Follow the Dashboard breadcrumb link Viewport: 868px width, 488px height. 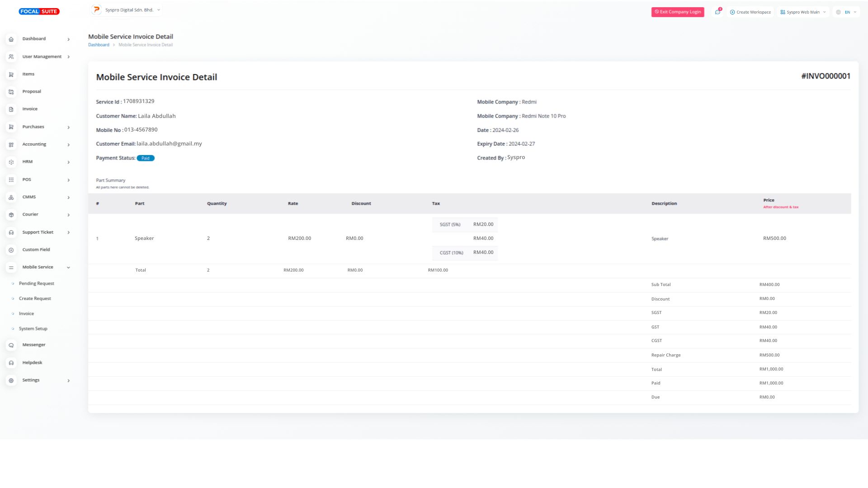click(x=99, y=45)
